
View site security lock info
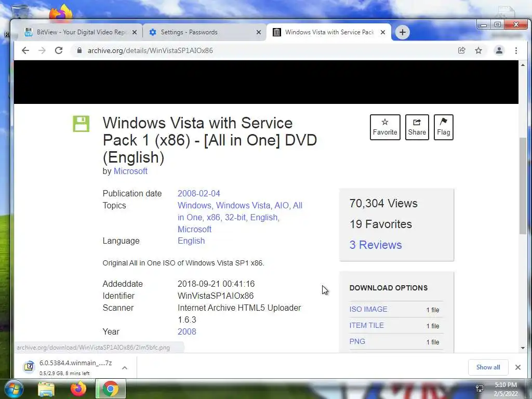pos(79,50)
